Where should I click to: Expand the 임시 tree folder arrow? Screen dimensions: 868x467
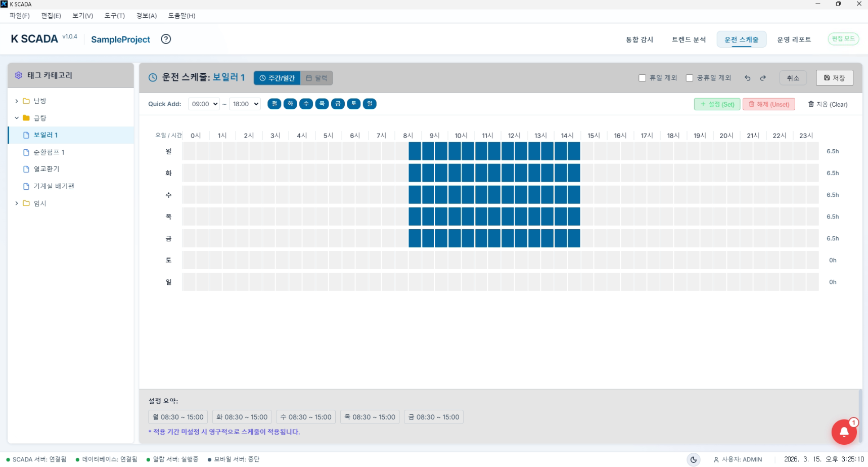[x=17, y=203]
